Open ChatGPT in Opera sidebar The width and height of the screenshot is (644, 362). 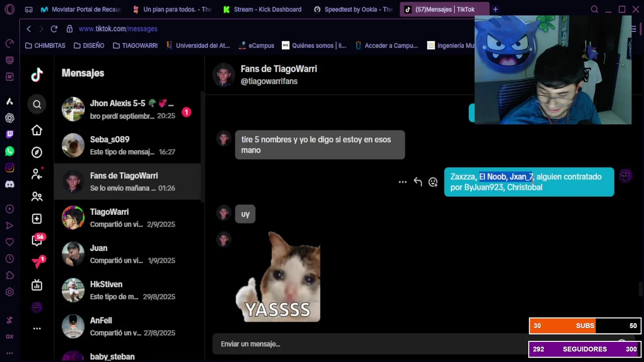tap(10, 118)
